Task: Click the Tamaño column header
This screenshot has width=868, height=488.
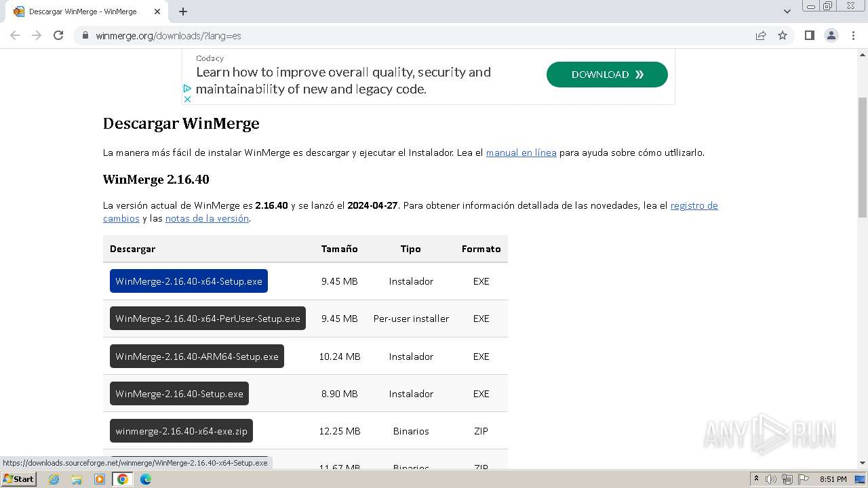Action: [x=340, y=249]
